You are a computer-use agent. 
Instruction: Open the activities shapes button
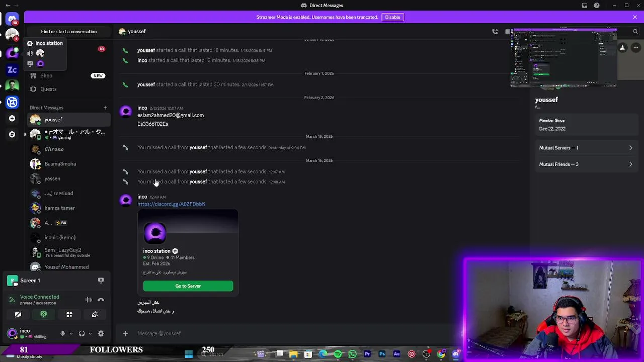pos(69,314)
